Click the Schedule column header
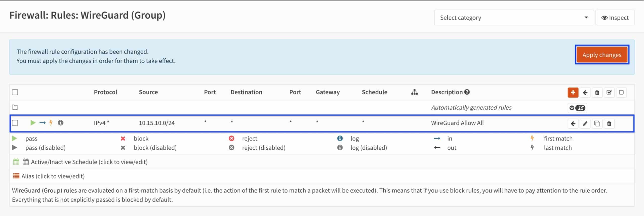Screen dimensions: 644x216 (x=374, y=92)
